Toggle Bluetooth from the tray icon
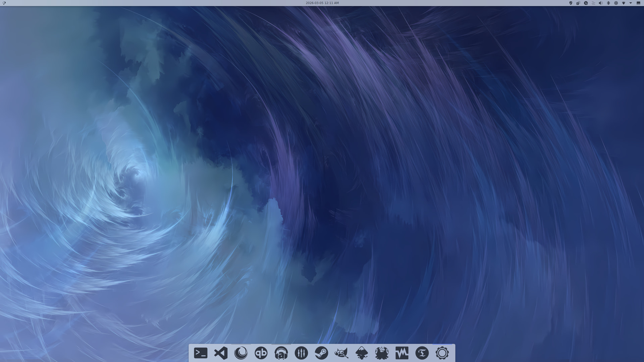This screenshot has height=362, width=644. pos(608,3)
